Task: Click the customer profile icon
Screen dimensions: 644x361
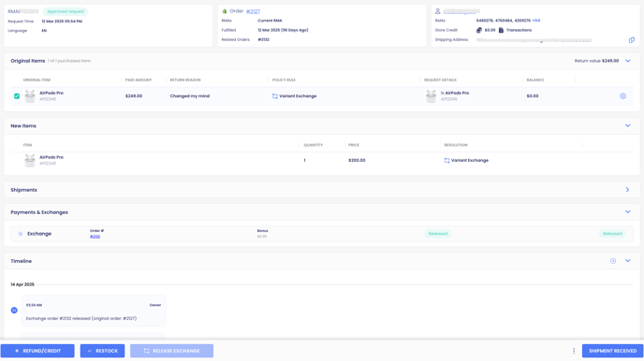Action: click(x=438, y=11)
